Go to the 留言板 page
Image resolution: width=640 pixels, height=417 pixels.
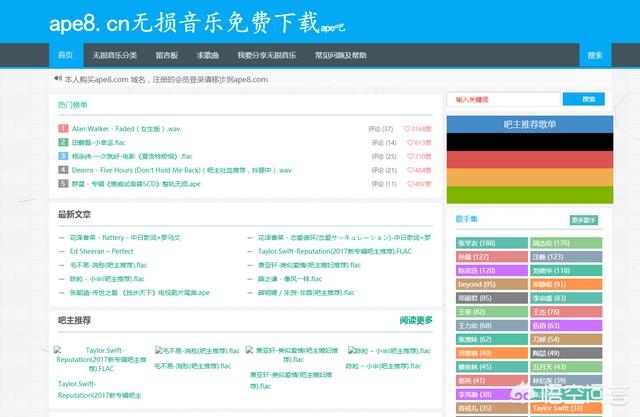[166, 56]
